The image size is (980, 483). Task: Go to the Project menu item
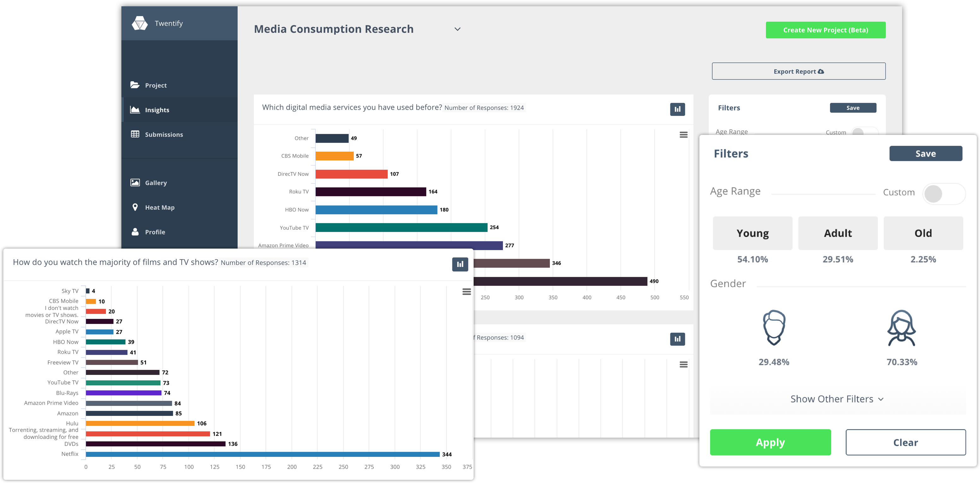(x=179, y=85)
